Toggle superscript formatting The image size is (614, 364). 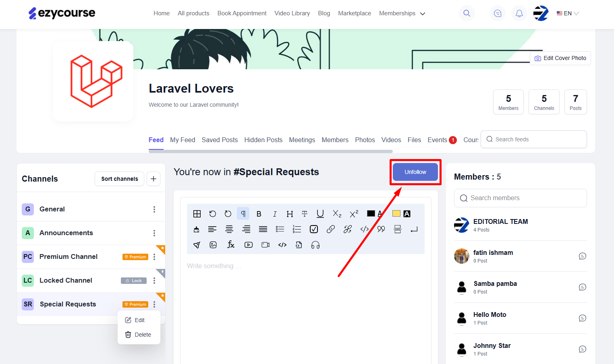[354, 214]
